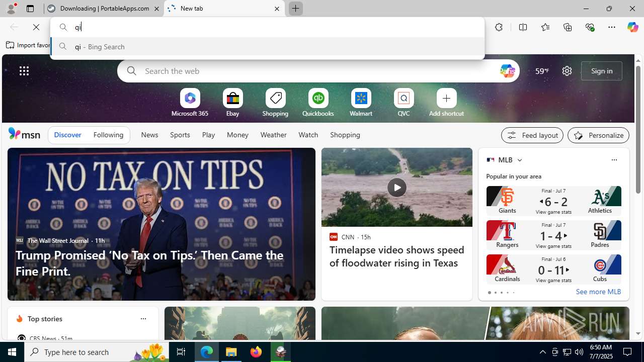
Task: Expand the MLB league dropdown chevron
Action: point(519,160)
